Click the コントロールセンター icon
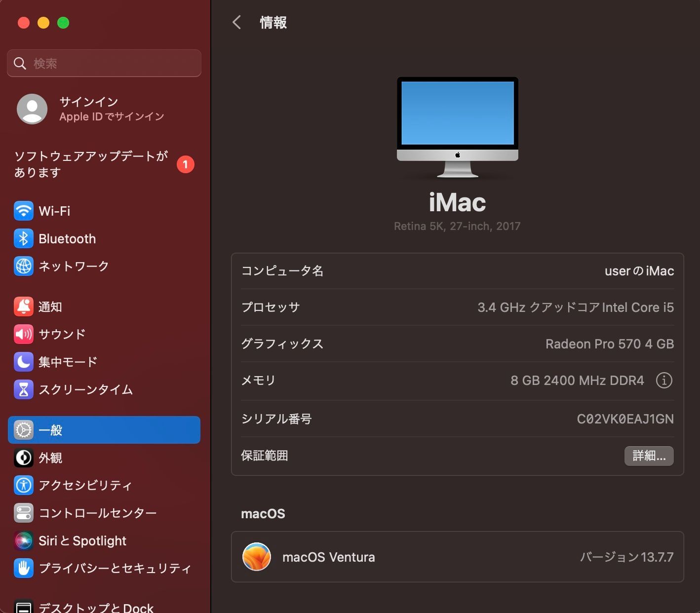This screenshot has height=613, width=700. [x=24, y=513]
